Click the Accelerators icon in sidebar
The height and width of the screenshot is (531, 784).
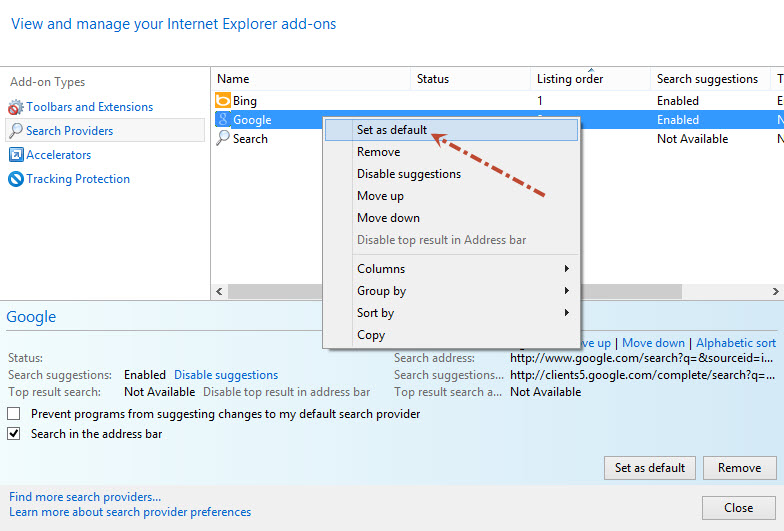(x=16, y=154)
